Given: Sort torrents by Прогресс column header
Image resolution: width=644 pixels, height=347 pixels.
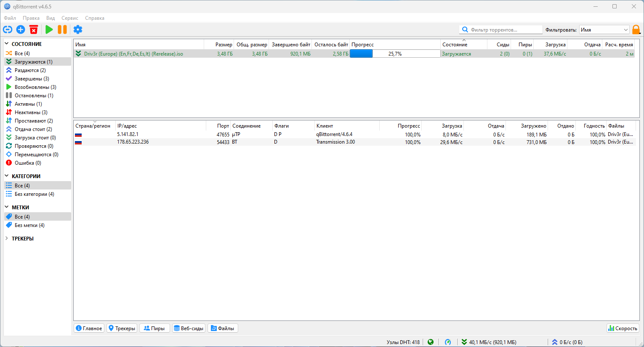Looking at the screenshot, I should [x=395, y=45].
